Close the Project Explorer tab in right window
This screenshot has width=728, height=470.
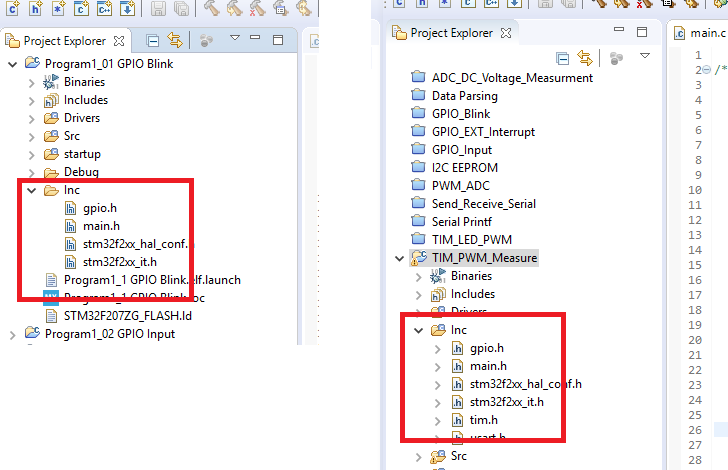click(x=506, y=33)
